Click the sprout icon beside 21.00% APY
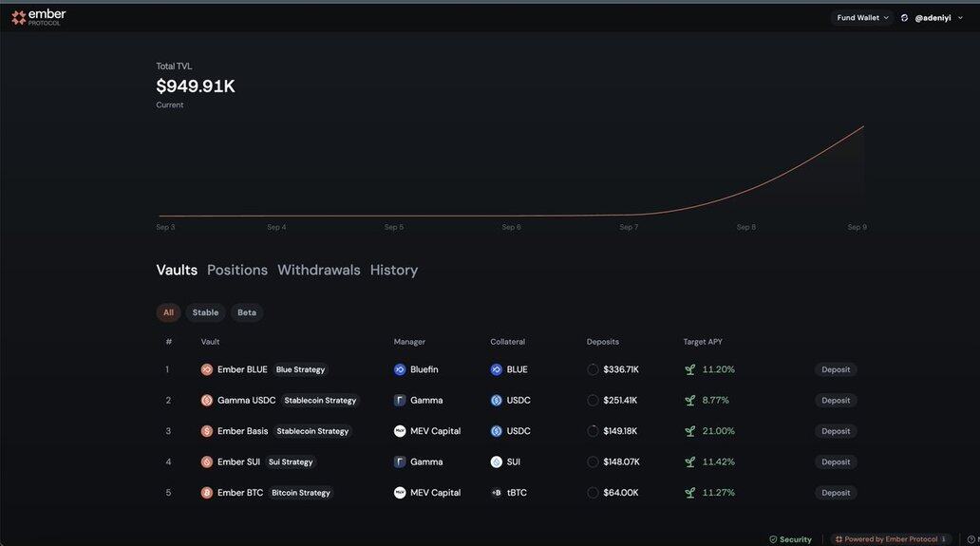The image size is (980, 546). point(690,431)
